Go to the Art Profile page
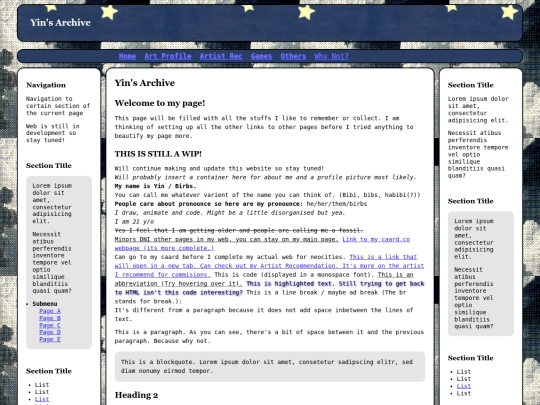 click(168, 56)
